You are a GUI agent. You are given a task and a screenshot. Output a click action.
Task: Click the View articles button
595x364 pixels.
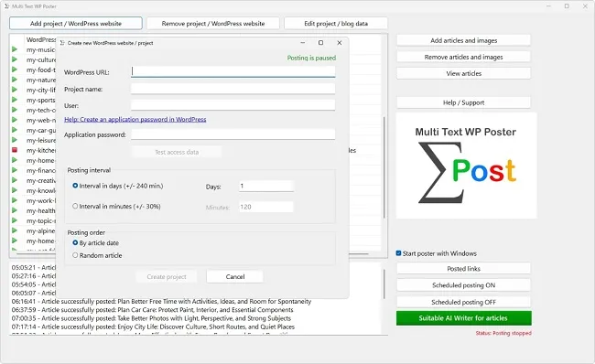pos(463,73)
